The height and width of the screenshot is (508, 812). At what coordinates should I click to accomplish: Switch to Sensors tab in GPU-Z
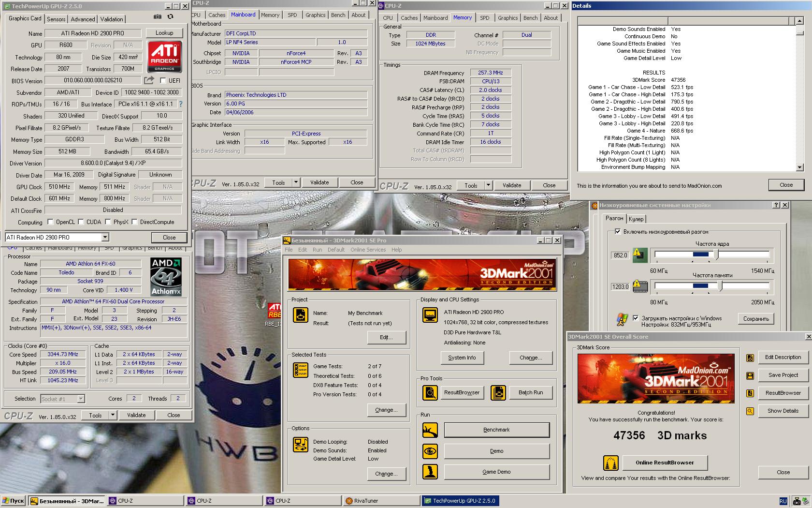pos(56,19)
